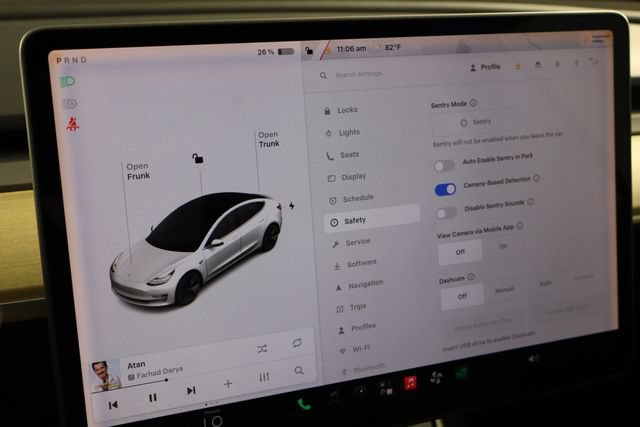Add song using the plus icon

click(228, 384)
